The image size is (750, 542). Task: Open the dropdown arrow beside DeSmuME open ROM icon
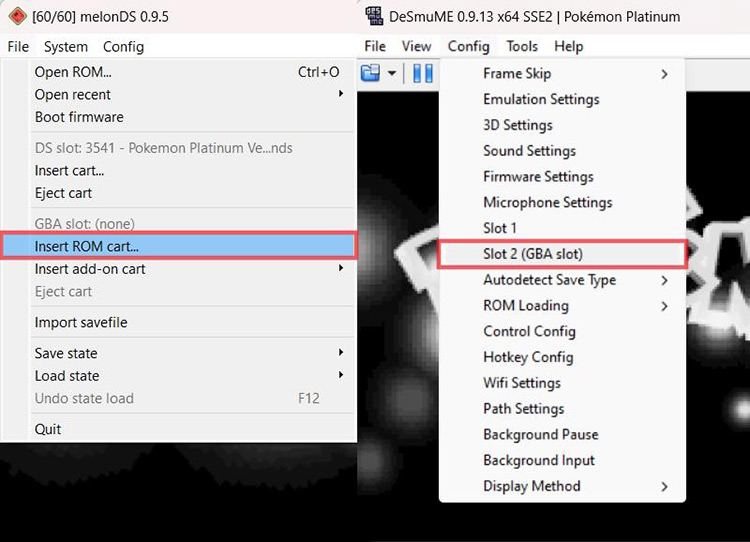[392, 73]
